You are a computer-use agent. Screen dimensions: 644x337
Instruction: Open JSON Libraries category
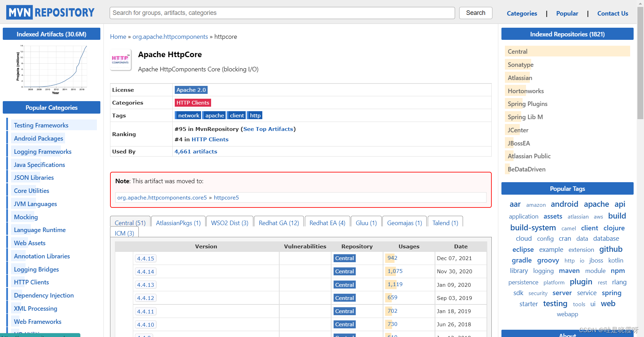34,178
